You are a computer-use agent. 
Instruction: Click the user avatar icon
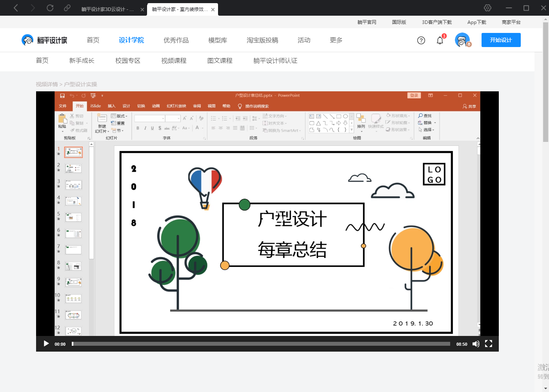[462, 40]
